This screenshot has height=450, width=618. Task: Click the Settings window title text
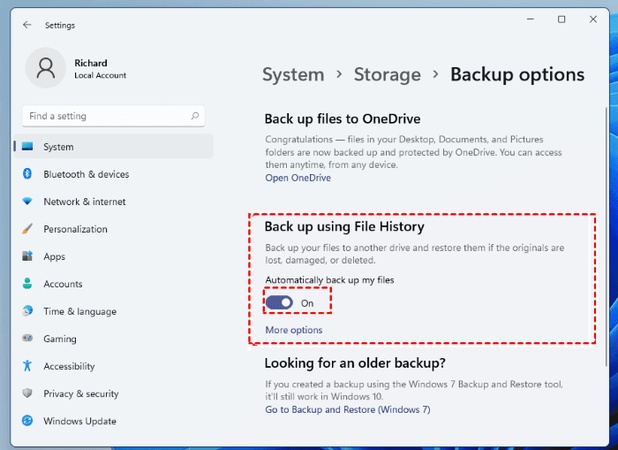point(60,25)
